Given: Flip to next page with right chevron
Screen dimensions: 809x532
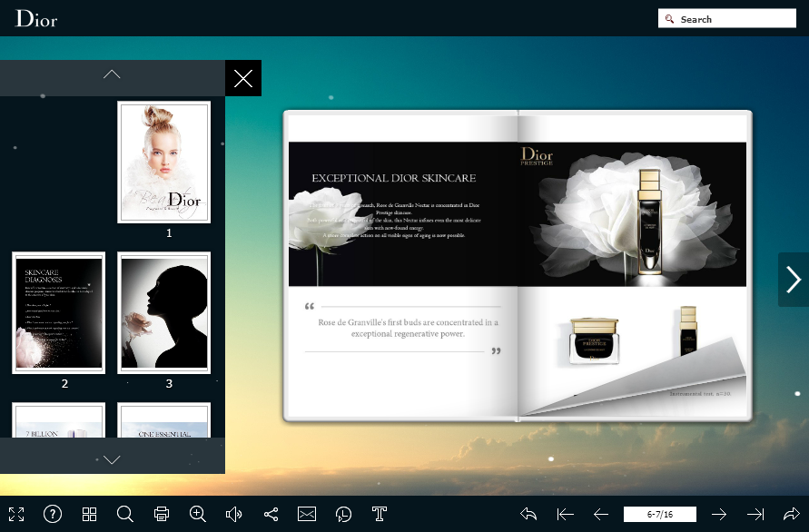Looking at the screenshot, I should [794, 280].
